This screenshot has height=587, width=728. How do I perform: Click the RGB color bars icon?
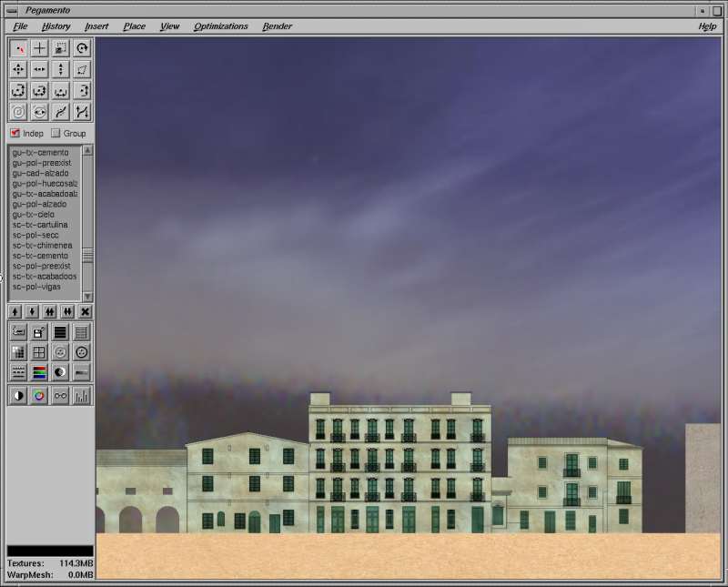(39, 372)
